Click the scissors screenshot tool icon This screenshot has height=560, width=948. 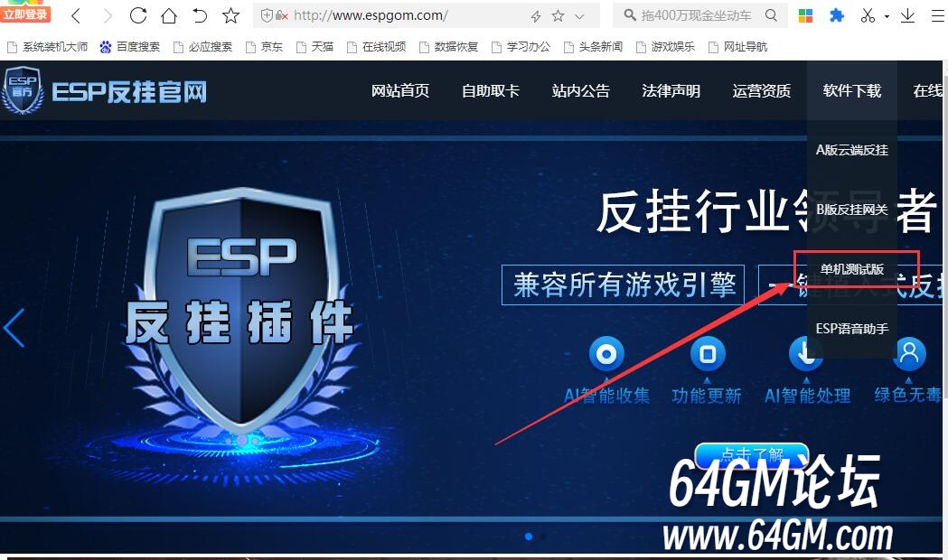(x=868, y=15)
